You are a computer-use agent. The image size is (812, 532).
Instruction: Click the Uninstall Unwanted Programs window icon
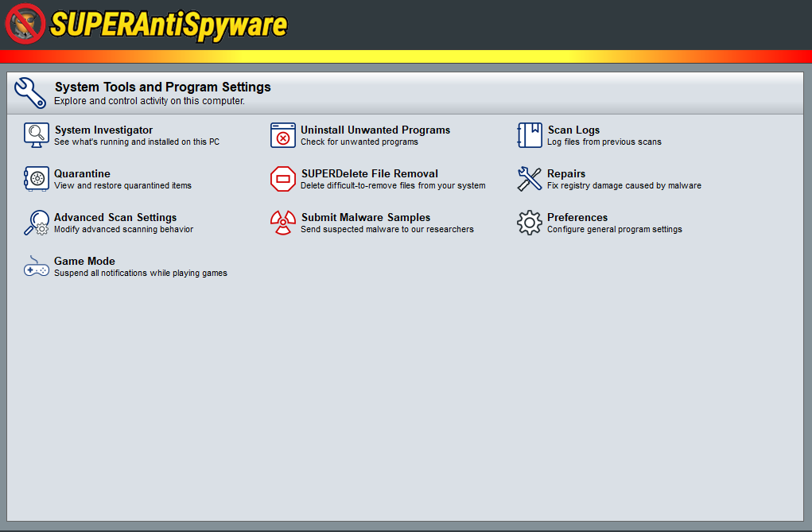pos(283,135)
